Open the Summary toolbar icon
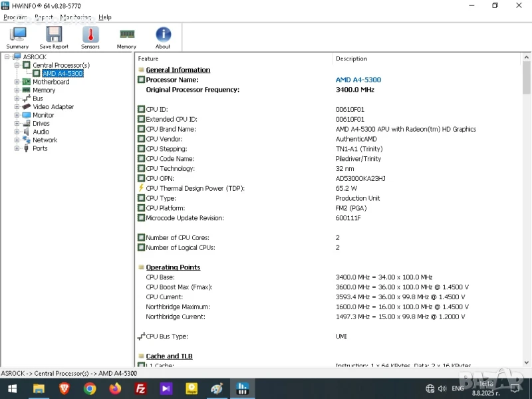Viewport: 532px width, 399px height. [17, 37]
